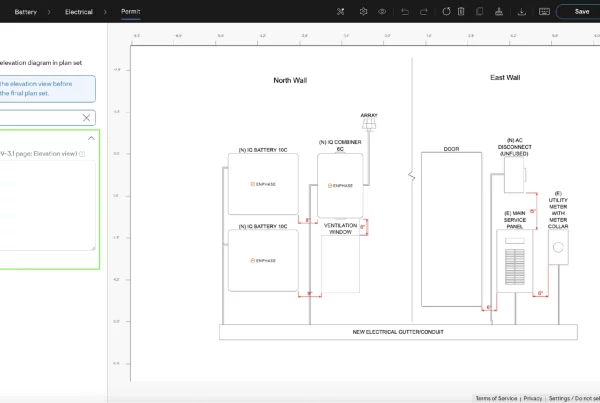600x403 pixels.
Task: Switch to the Electrical step
Action: [x=79, y=12]
